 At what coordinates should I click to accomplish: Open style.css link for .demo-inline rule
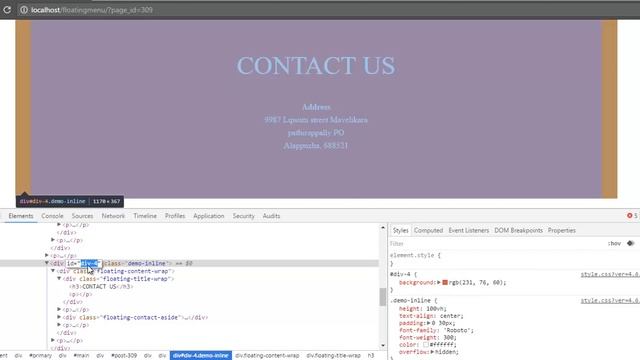tap(610, 300)
